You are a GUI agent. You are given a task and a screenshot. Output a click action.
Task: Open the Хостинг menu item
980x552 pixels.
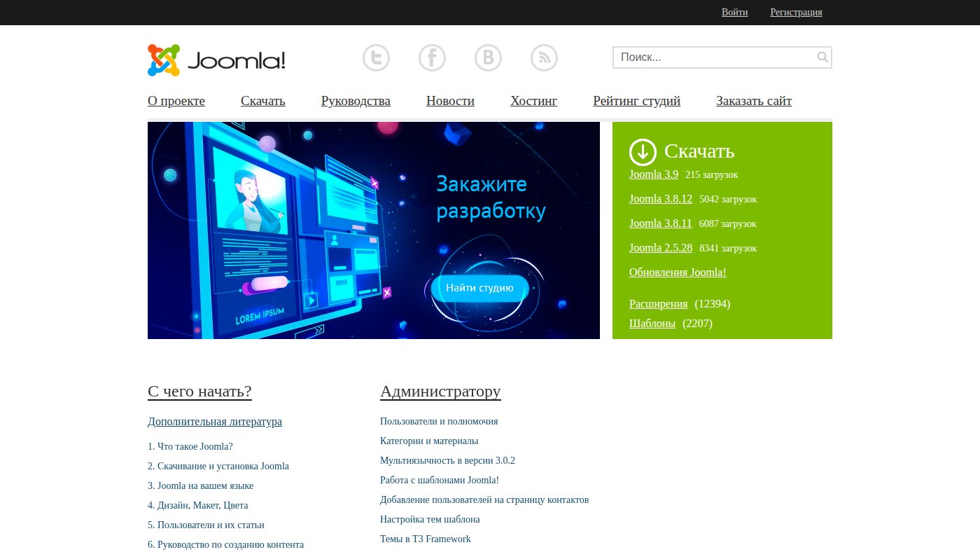pos(533,101)
